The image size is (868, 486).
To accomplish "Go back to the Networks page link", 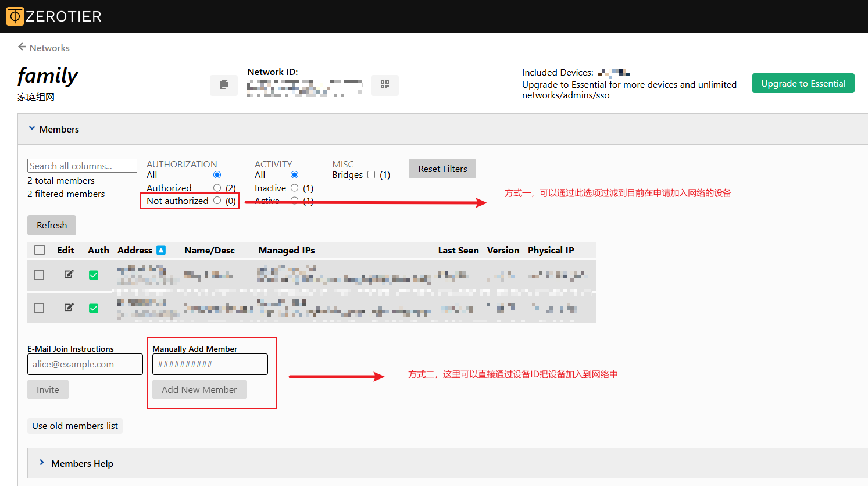I will [49, 48].
